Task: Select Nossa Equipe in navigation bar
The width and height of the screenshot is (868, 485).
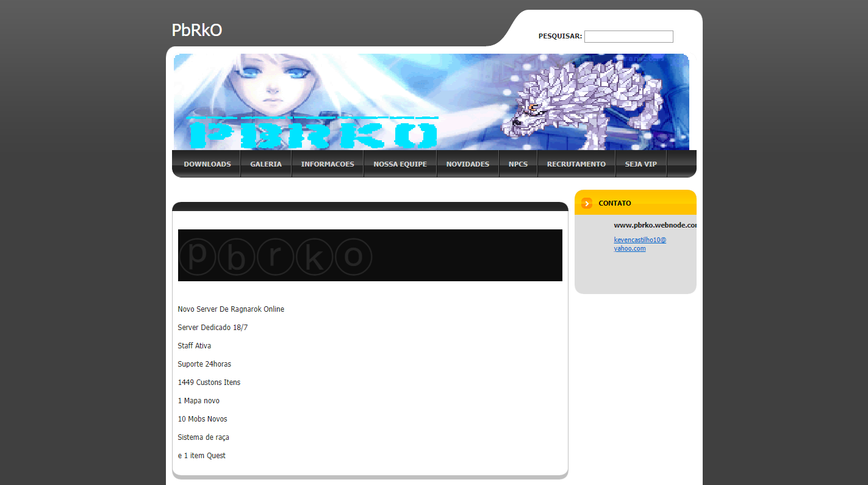Action: 400,164
